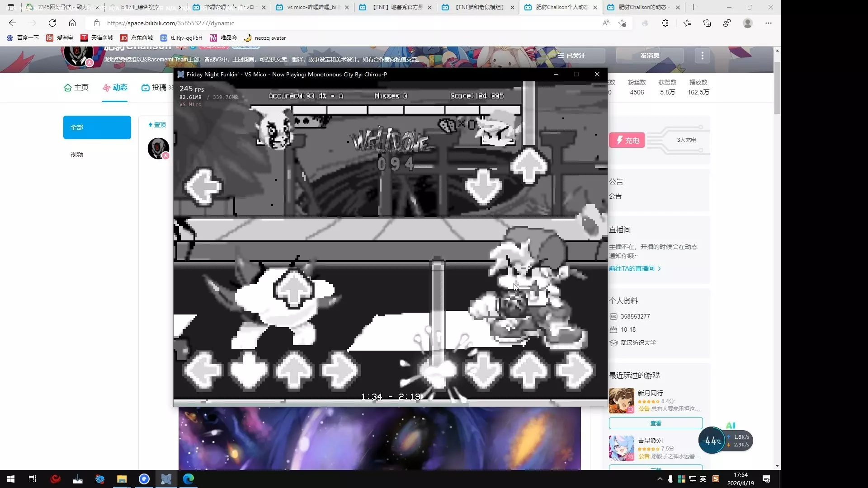Switch to the 【FNF】地窖秀官方 tab
This screenshot has height=488, width=868.
click(395, 7)
